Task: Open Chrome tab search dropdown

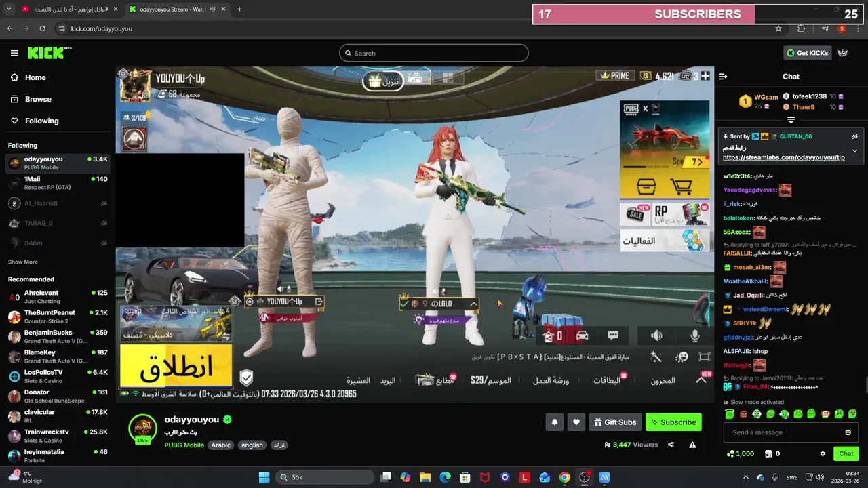Action: pos(9,9)
